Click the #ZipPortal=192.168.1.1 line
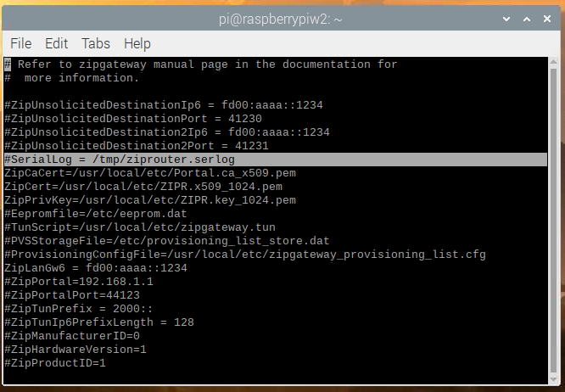This screenshot has height=392, width=565. pyautogui.click(x=79, y=282)
